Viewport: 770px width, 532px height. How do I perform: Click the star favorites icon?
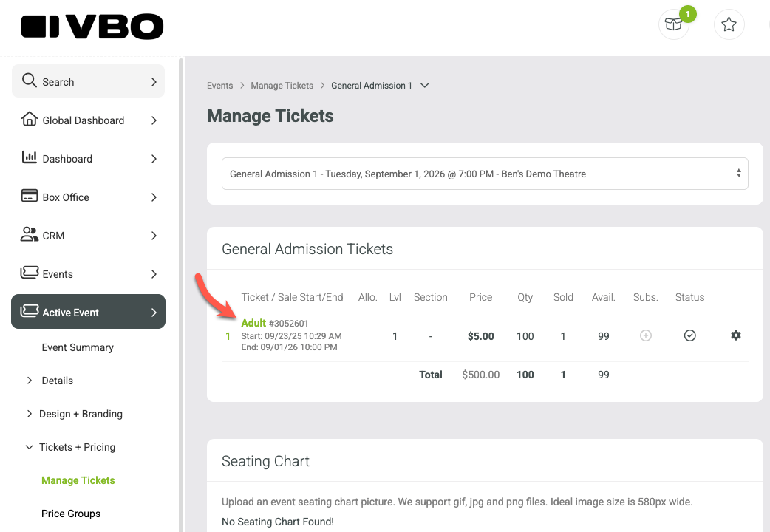(729, 24)
